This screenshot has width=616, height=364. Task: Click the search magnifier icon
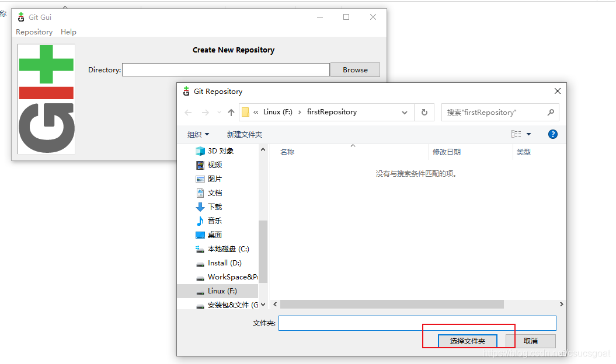(x=551, y=113)
